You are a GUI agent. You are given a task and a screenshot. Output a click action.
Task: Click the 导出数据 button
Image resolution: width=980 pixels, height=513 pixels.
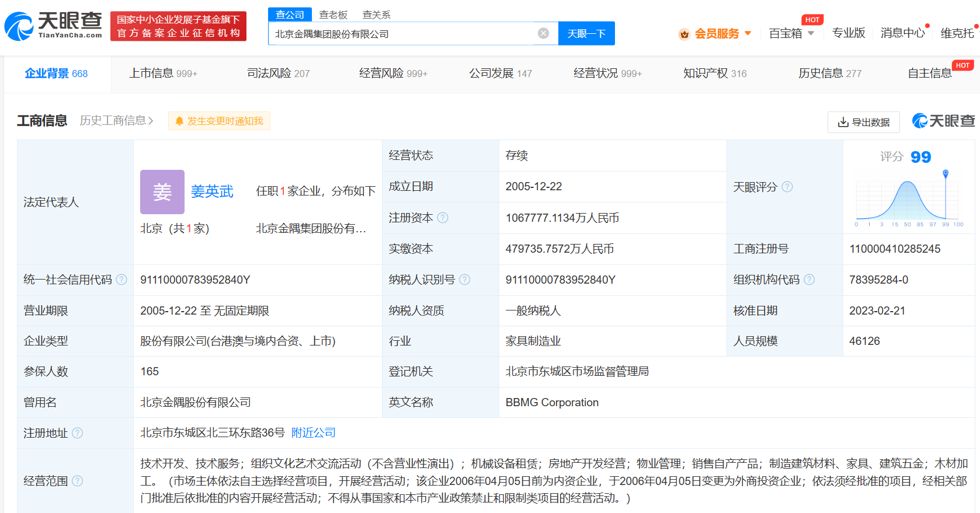pos(863,122)
